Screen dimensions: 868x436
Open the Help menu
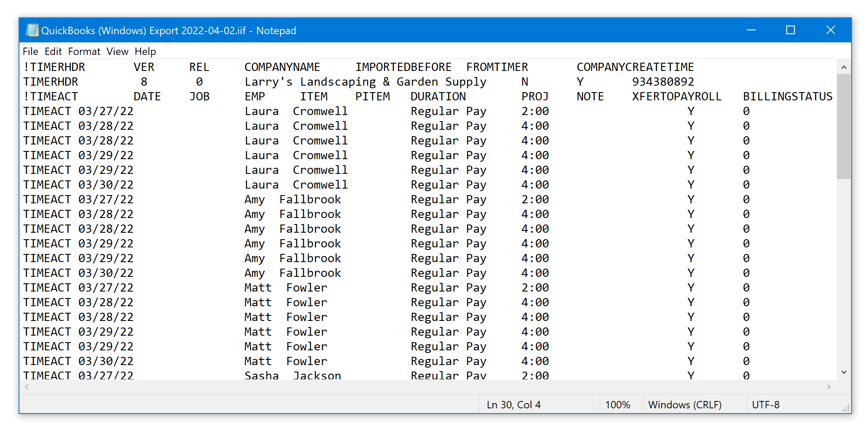pyautogui.click(x=145, y=51)
